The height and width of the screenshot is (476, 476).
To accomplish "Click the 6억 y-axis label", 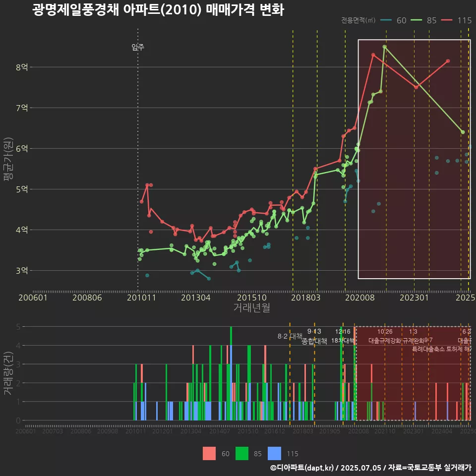I will [x=22, y=148].
